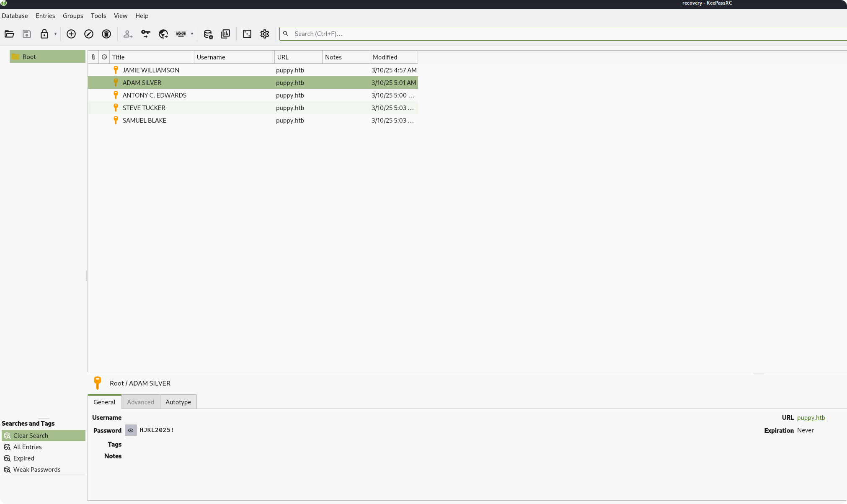Click large key icon in entry preview
The height and width of the screenshot is (504, 847).
click(x=98, y=383)
